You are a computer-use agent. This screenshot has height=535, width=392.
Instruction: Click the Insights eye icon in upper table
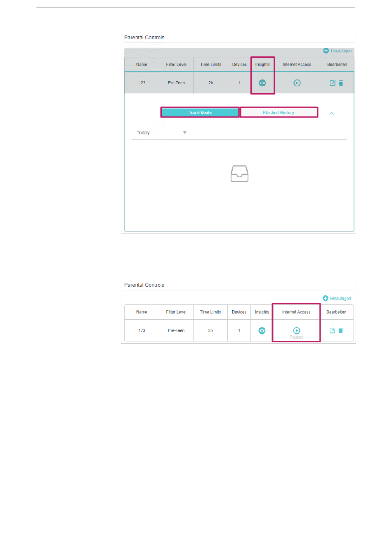262,83
